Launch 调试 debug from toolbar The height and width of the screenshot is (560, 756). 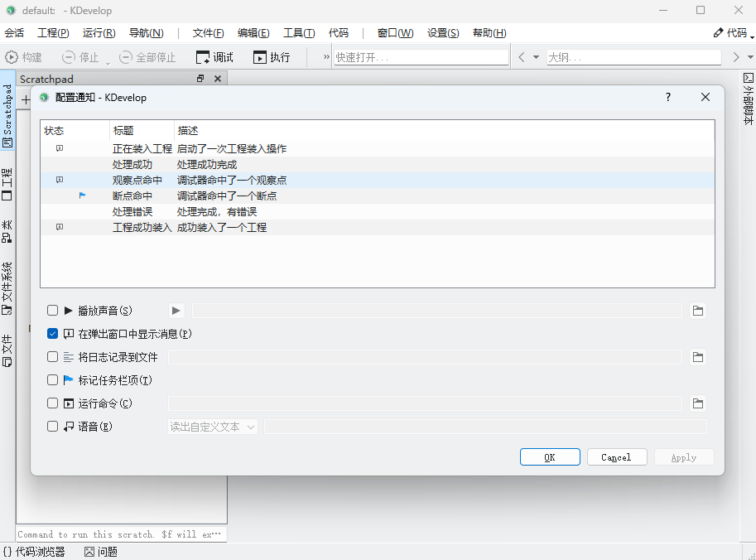pos(214,57)
